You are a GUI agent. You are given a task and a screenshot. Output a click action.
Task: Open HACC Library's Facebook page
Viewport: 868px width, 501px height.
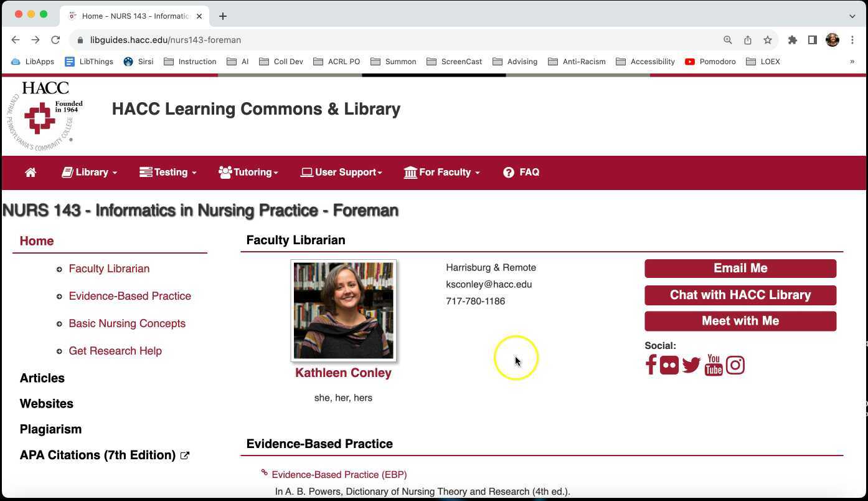point(651,365)
